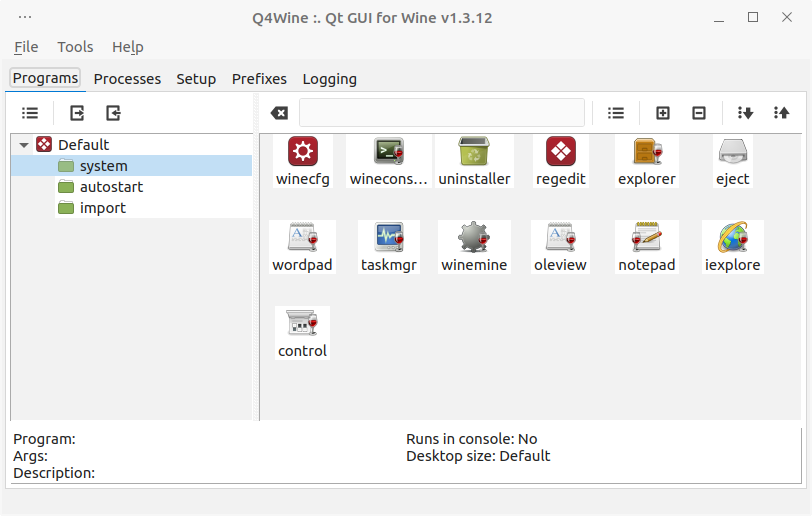Select the autostart folder in tree
This screenshot has width=812, height=516.
[x=111, y=187]
